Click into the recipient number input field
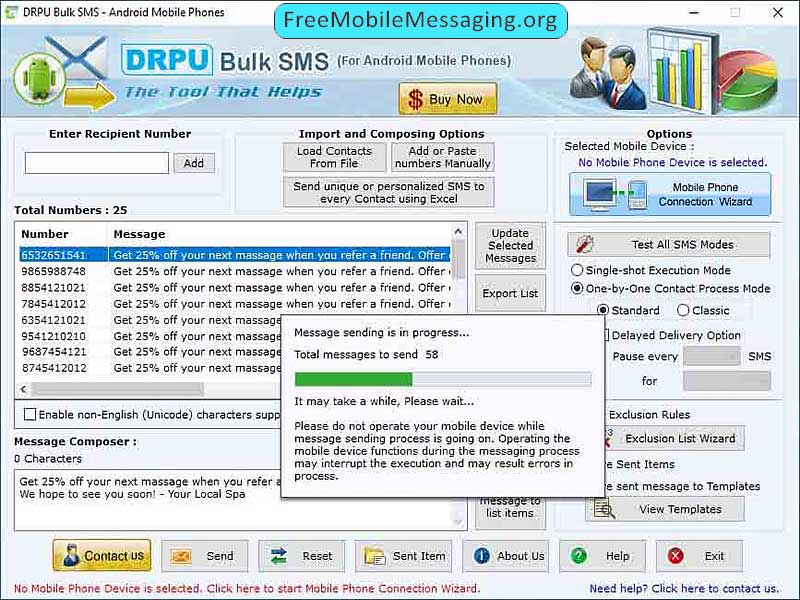 tap(97, 163)
